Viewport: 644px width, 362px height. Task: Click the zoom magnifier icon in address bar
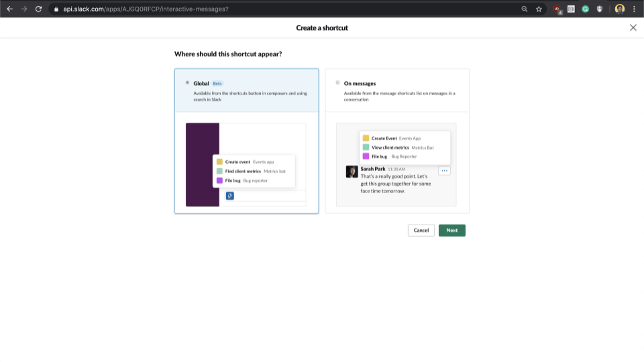point(524,9)
